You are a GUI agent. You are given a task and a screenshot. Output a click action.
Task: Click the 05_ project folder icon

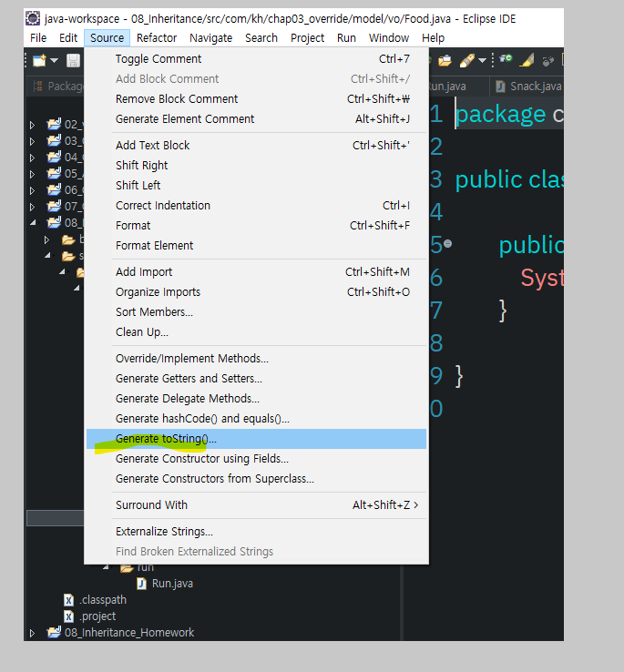(54, 174)
